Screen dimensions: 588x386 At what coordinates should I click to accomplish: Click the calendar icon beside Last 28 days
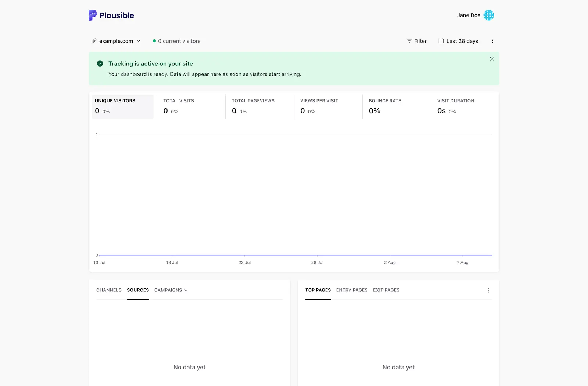(441, 41)
